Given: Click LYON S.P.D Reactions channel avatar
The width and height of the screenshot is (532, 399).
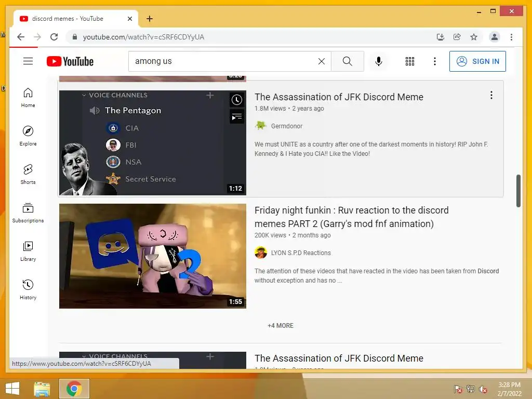Looking at the screenshot, I should [261, 252].
